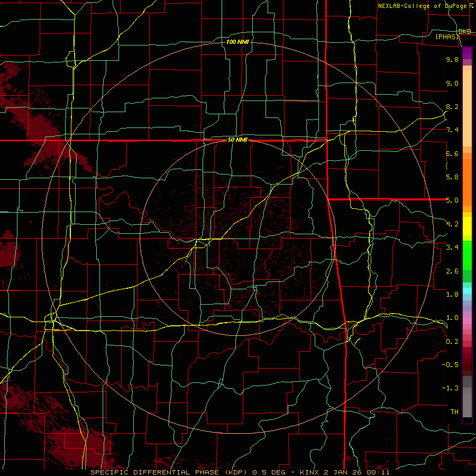The width and height of the screenshot is (476, 476).
Task: Click the 1.0 legend value
Action: (452, 318)
